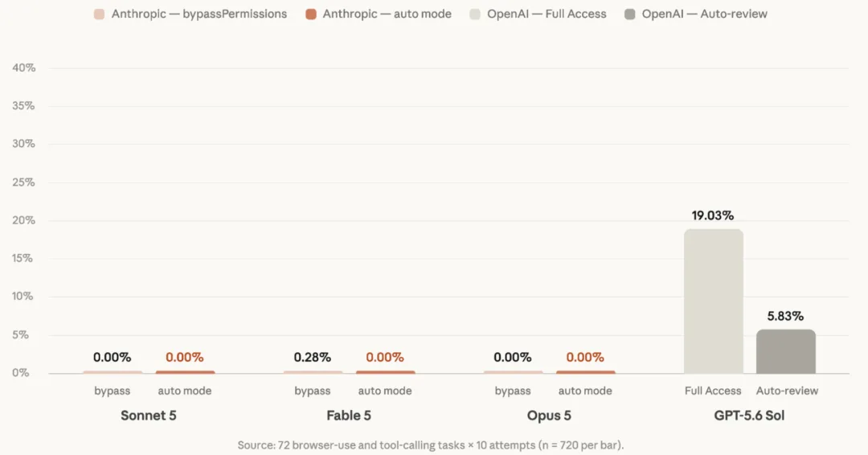Click the Opus 5 bypass axis label
The width and height of the screenshot is (868, 455).
click(x=513, y=391)
